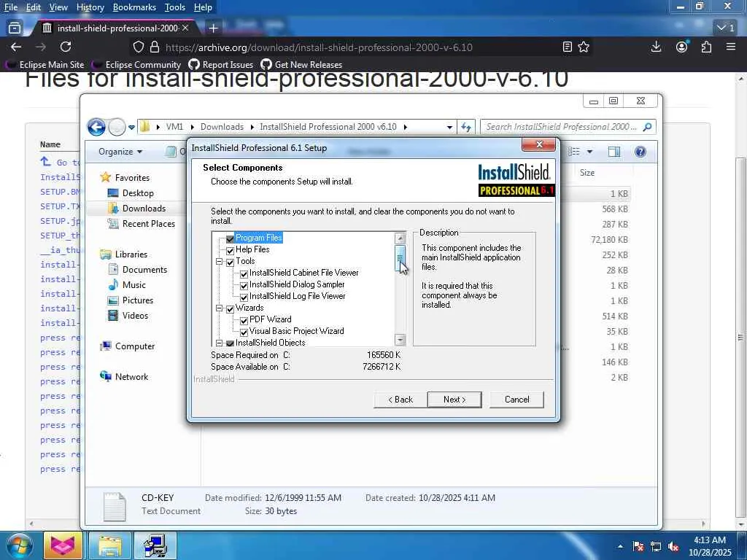The width and height of the screenshot is (747, 560).
Task: Toggle the Explorer preview pane icon
Action: 614,152
